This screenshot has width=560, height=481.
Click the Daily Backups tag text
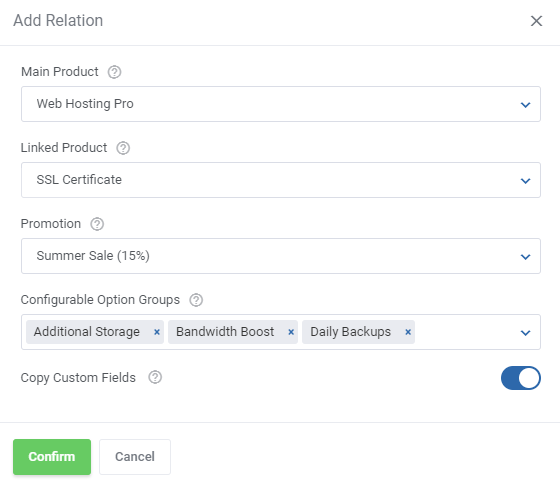[x=350, y=332]
